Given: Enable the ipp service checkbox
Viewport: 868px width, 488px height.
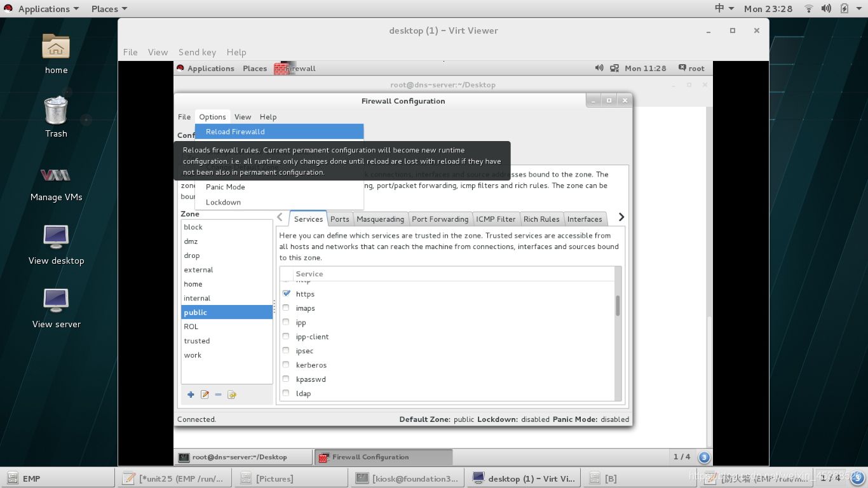Looking at the screenshot, I should point(286,322).
